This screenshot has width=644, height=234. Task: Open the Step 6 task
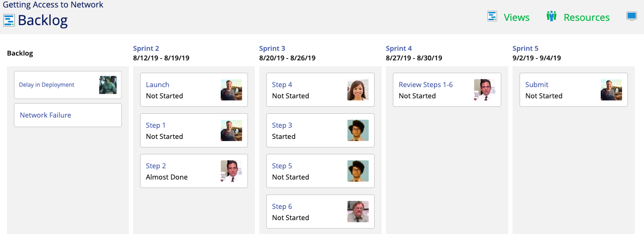(282, 206)
